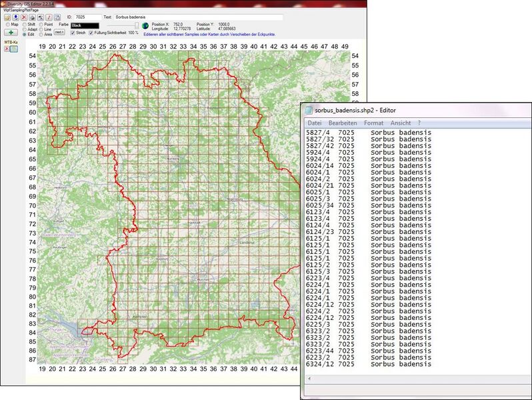Image resolution: width=532 pixels, height=400 pixels.
Task: Click the red info icon in toolbar
Action: 49,17
